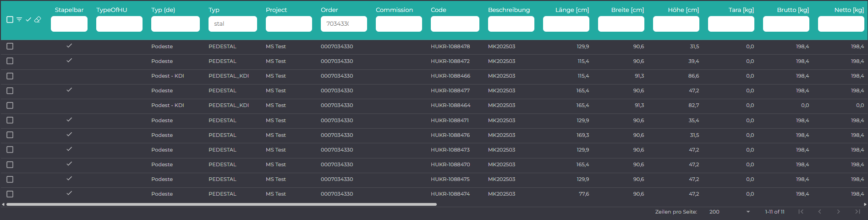The width and height of the screenshot is (868, 220).
Task: Click the Länge [cm] filter field
Action: point(566,24)
